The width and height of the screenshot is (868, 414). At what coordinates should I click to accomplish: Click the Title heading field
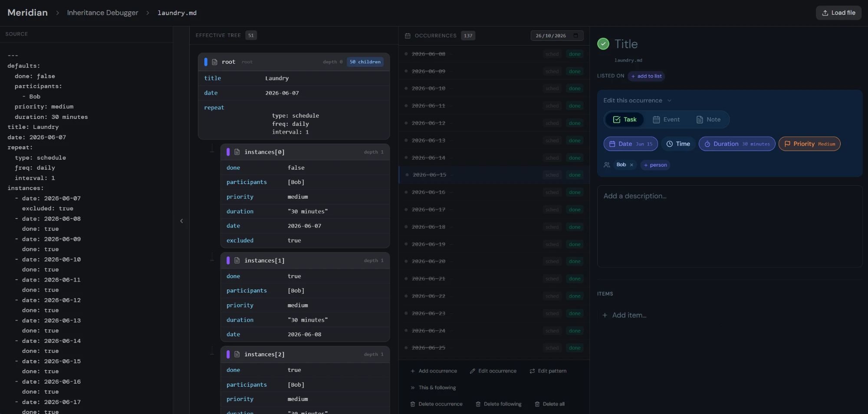[626, 44]
